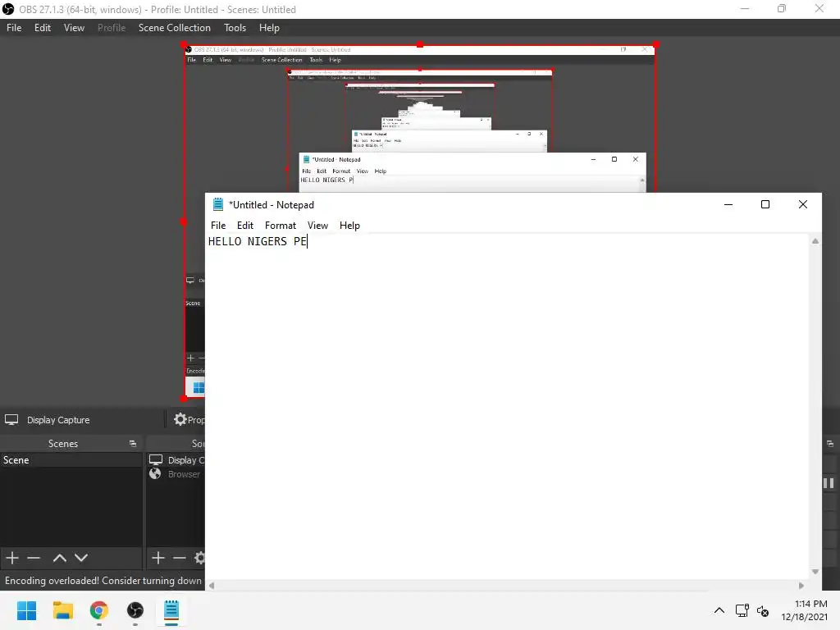Open the Windows Start menu
840x630 pixels.
(x=27, y=610)
